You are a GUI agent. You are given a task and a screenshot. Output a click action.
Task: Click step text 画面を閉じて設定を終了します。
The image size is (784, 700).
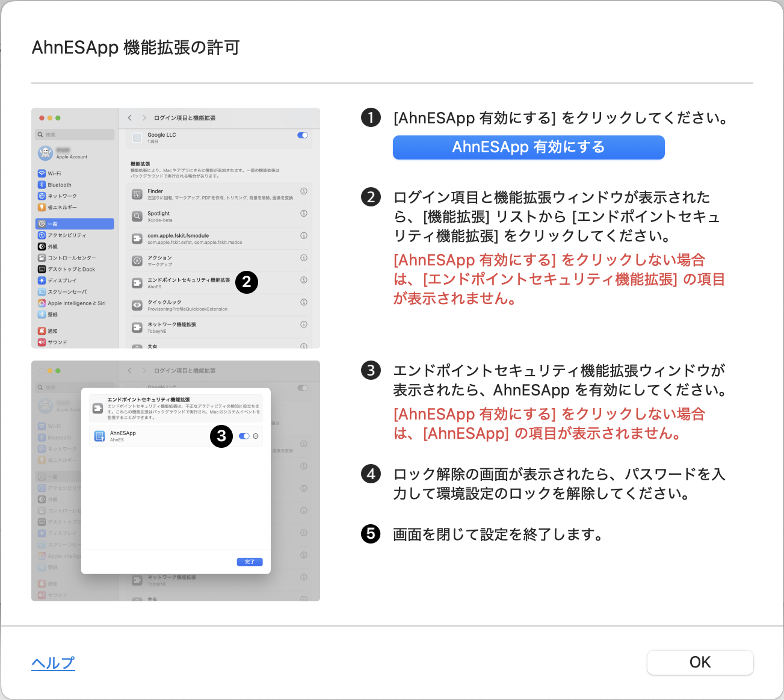498,534
